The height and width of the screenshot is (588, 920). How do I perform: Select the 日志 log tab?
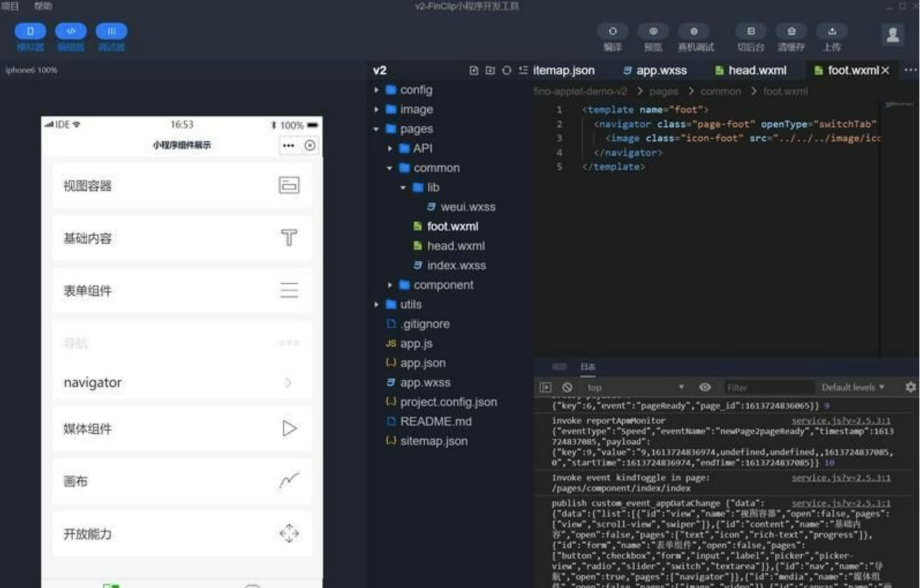[x=587, y=367]
